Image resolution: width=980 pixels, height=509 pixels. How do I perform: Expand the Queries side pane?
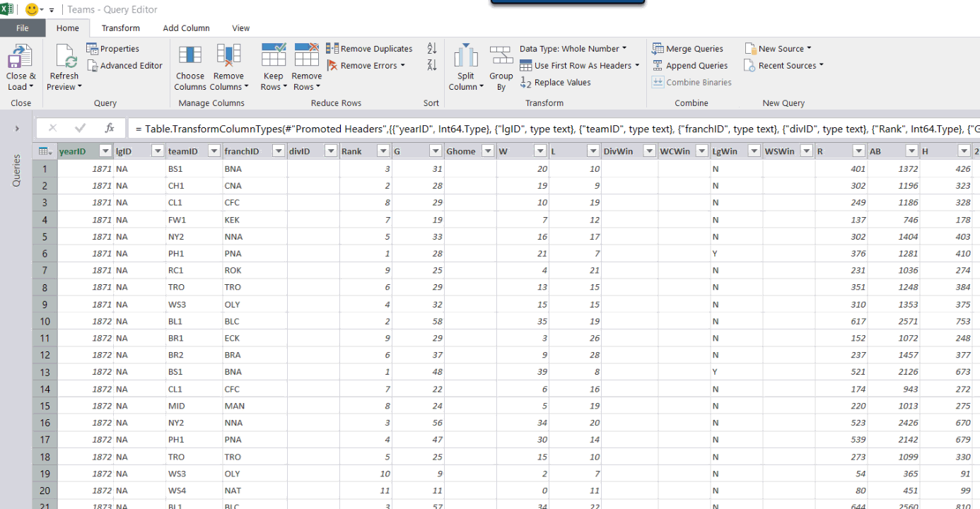coord(16,129)
